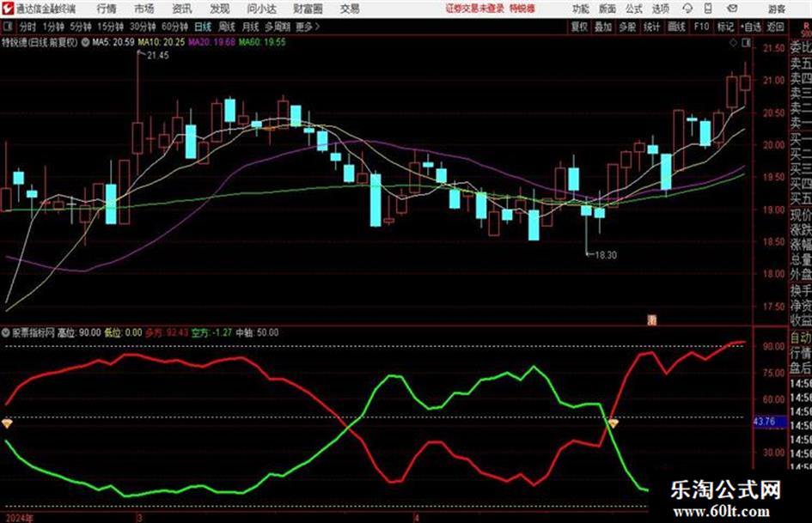Viewport: 812px width, 523px height.
Task: Switch to the 分时 chart tab
Action: coord(28,27)
